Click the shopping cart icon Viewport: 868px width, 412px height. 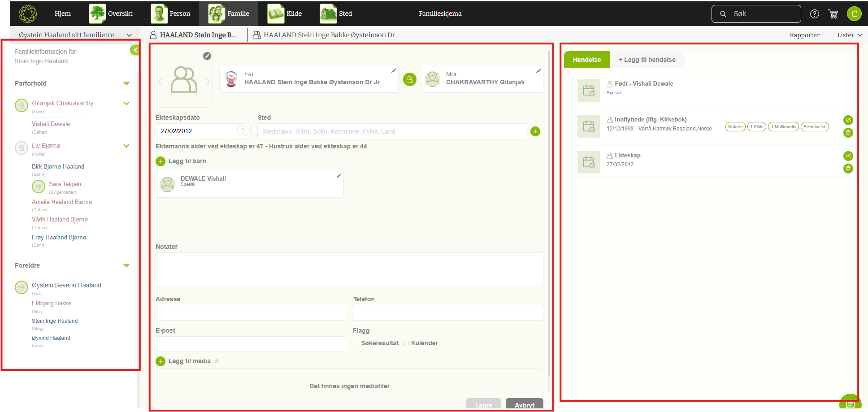(x=833, y=14)
